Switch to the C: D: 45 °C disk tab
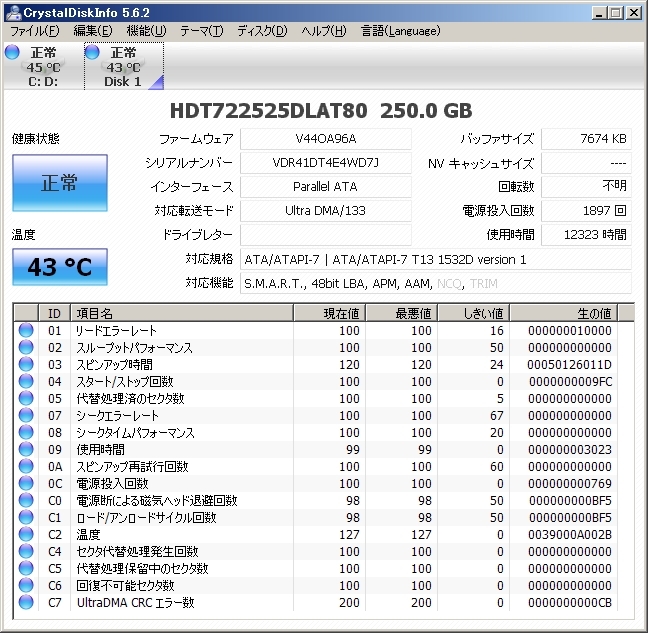The width and height of the screenshot is (648, 633). pyautogui.click(x=42, y=67)
